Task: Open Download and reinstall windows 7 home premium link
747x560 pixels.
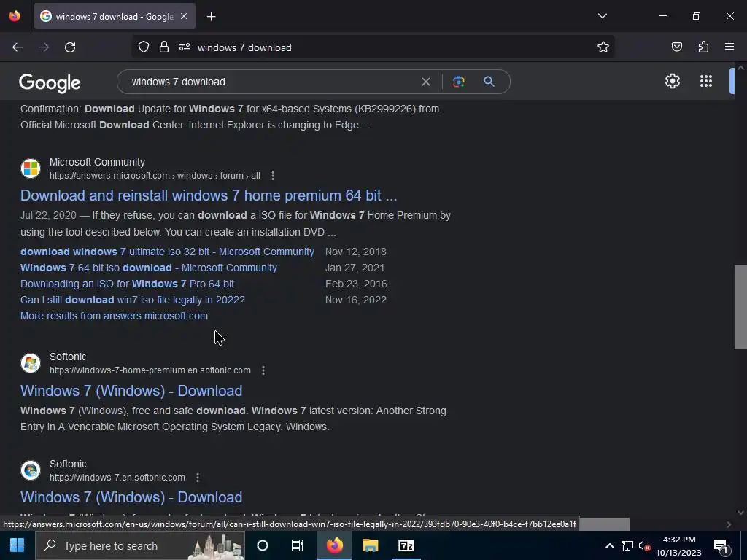Action: click(208, 195)
